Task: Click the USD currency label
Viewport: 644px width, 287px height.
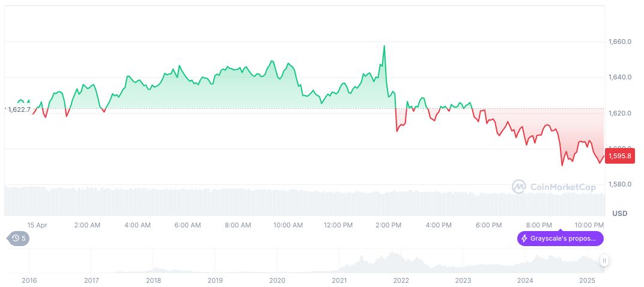Action: pyautogui.click(x=619, y=214)
